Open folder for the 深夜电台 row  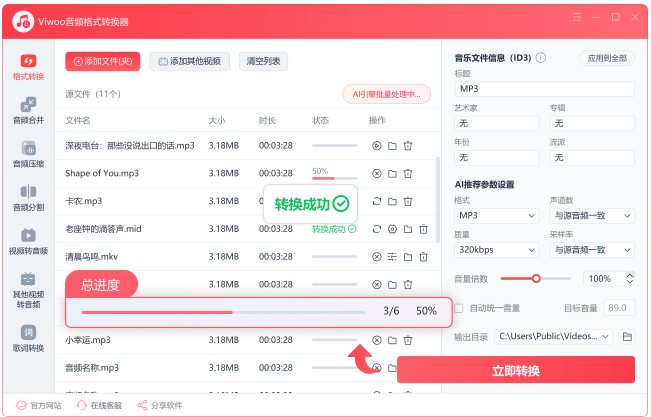point(392,146)
